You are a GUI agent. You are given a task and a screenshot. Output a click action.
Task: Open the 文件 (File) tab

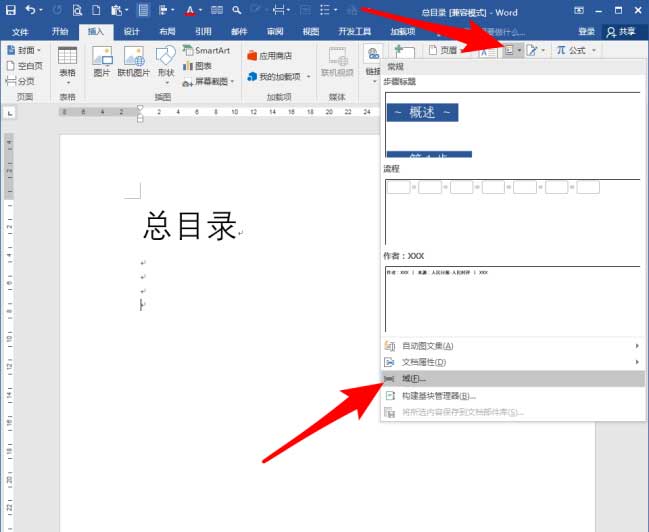tap(20, 31)
